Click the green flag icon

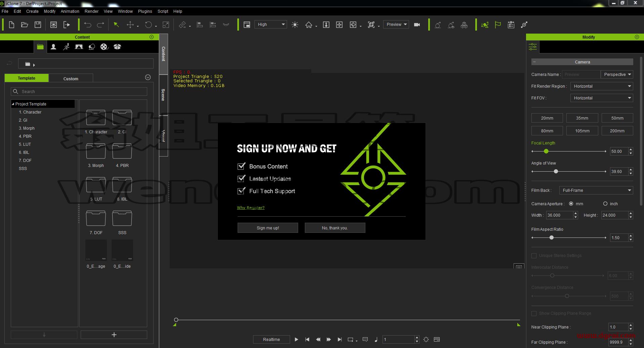point(498,25)
